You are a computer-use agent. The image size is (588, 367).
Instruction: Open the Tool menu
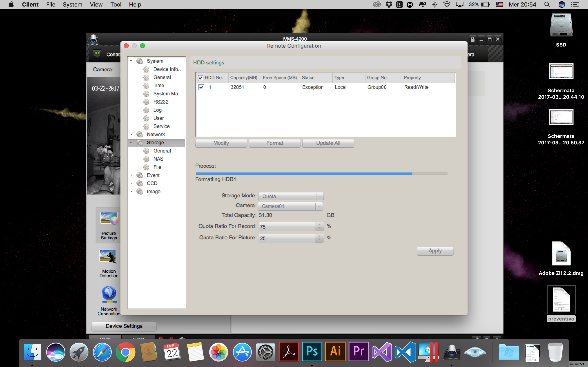click(116, 4)
